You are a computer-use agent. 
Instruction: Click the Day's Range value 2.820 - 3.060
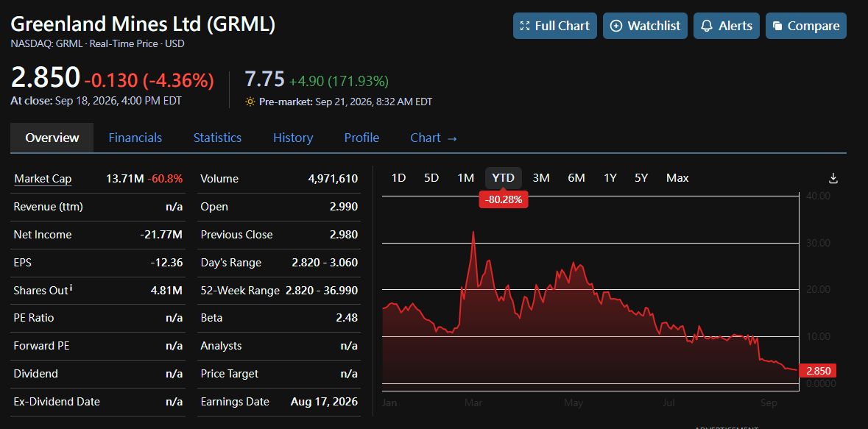(x=325, y=263)
